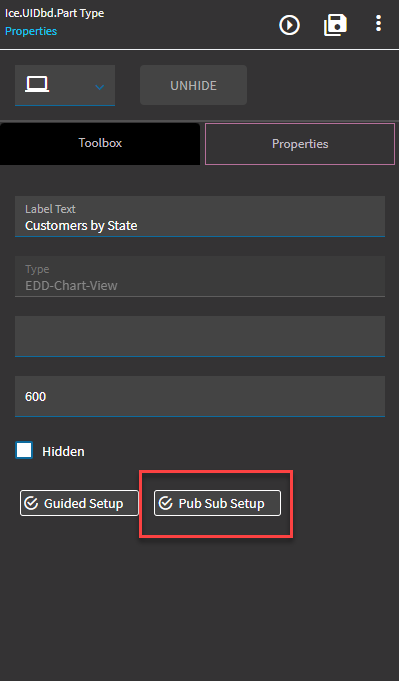Screen dimensions: 399x681
Task: Click the checkmark icon on Pub Sub Setup
Action: 165,503
